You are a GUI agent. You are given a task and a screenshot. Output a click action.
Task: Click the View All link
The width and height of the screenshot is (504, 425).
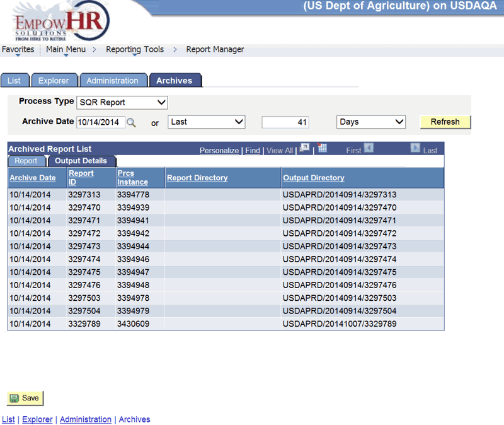[x=280, y=151]
